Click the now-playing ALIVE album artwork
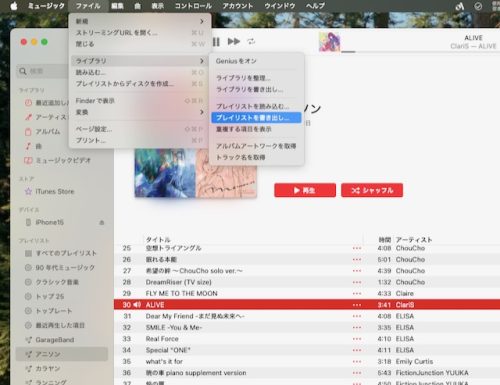 tap(329, 41)
